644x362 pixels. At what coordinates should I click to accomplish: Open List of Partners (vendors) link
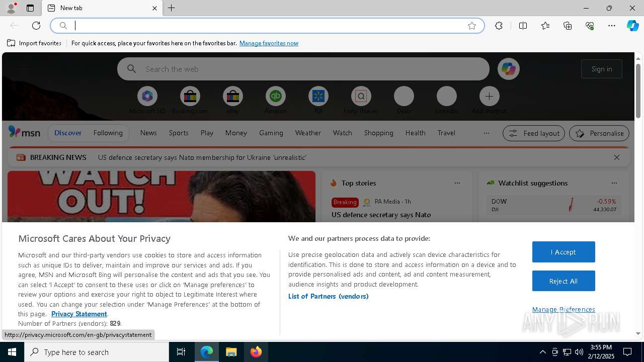coord(328,296)
